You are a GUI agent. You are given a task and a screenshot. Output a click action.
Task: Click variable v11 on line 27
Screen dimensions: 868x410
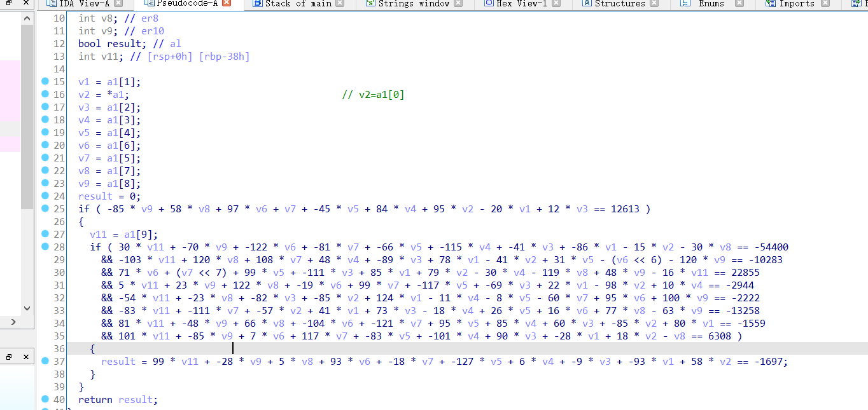click(98, 234)
